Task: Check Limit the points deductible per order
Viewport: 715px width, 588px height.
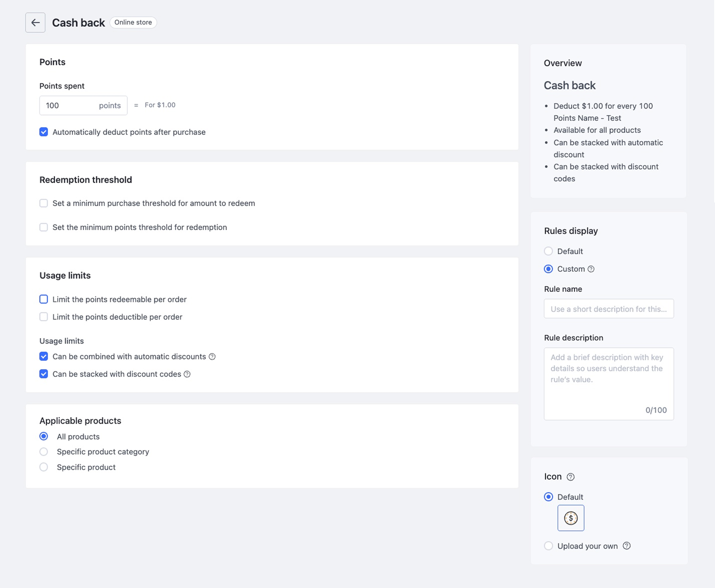Action: (x=44, y=317)
